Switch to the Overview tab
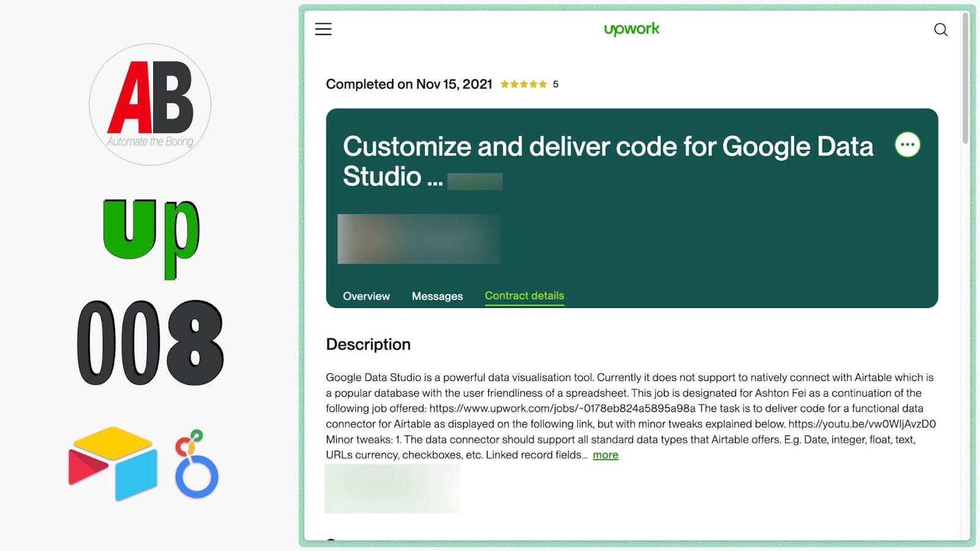Image resolution: width=980 pixels, height=551 pixels. pos(366,296)
